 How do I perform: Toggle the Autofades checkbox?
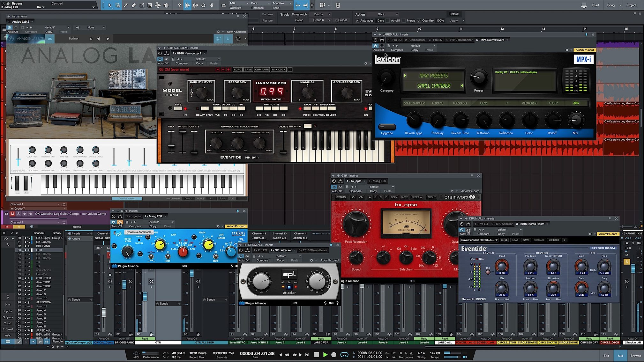(x=357, y=20)
